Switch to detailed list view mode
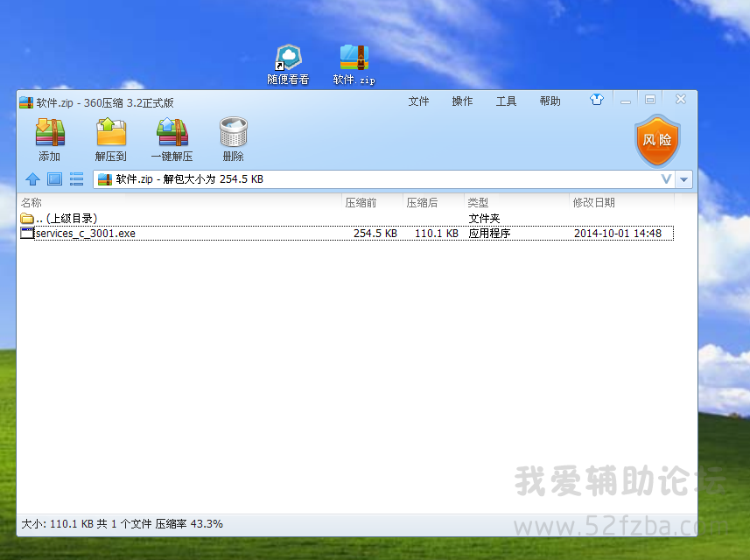 76,179
